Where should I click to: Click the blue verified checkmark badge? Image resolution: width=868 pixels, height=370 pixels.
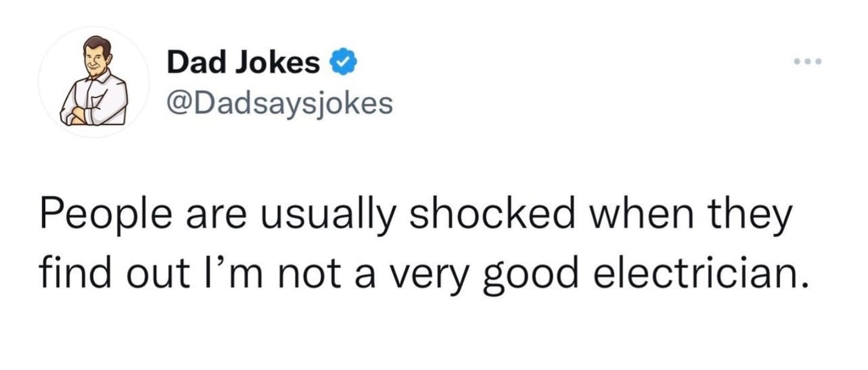pyautogui.click(x=343, y=61)
